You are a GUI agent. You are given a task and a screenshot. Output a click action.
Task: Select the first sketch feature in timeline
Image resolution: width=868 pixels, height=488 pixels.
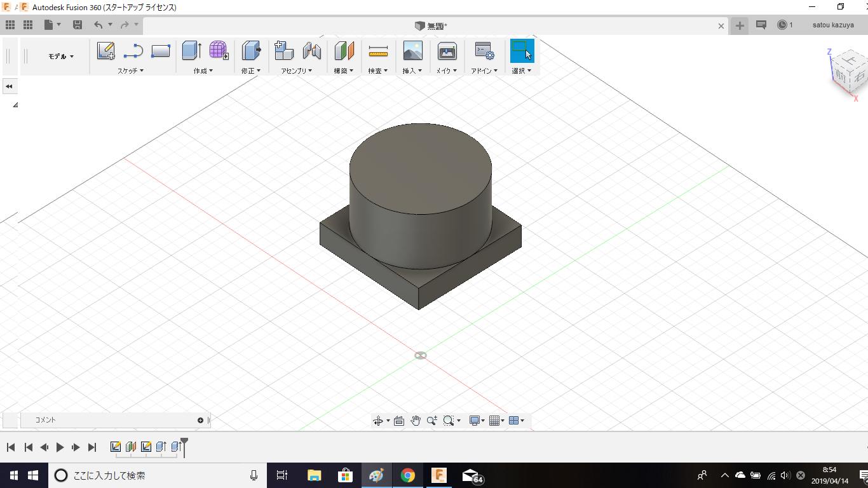116,447
